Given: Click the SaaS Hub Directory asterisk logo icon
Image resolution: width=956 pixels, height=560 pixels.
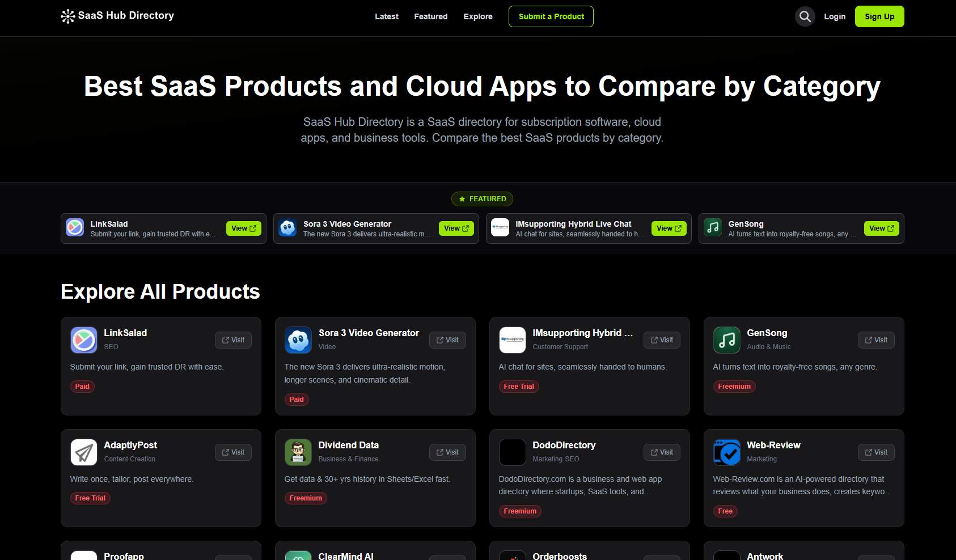Looking at the screenshot, I should point(67,16).
